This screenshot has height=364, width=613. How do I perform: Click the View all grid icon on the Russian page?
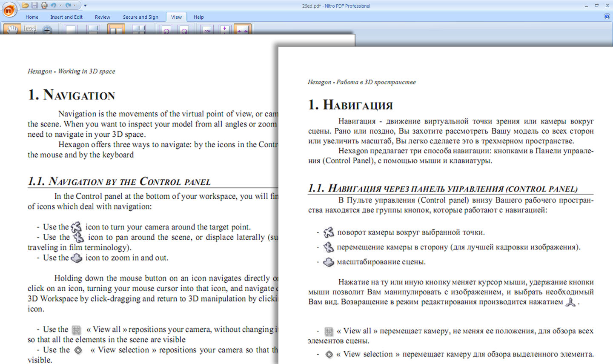coord(329,331)
